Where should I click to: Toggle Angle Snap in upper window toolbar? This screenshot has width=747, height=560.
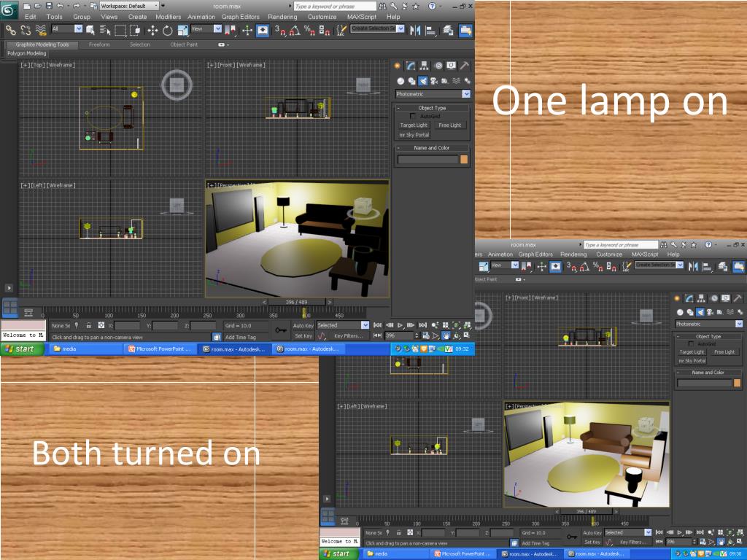coord(295,31)
